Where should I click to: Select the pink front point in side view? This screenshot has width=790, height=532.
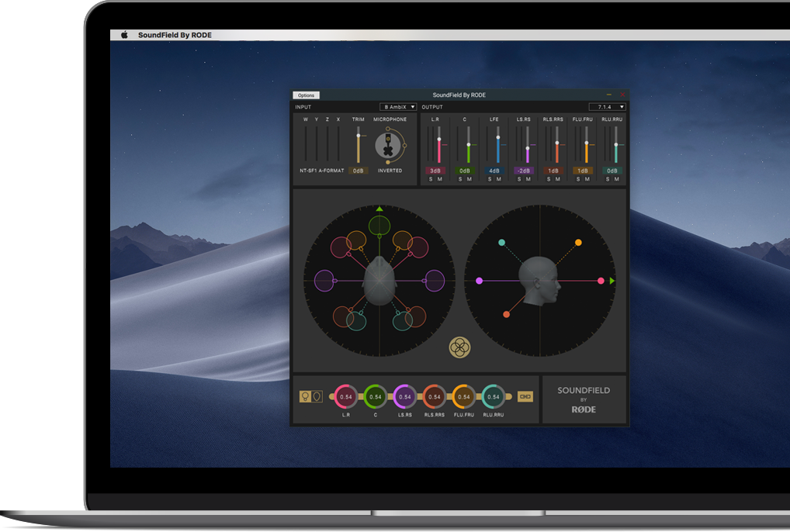[x=601, y=281]
